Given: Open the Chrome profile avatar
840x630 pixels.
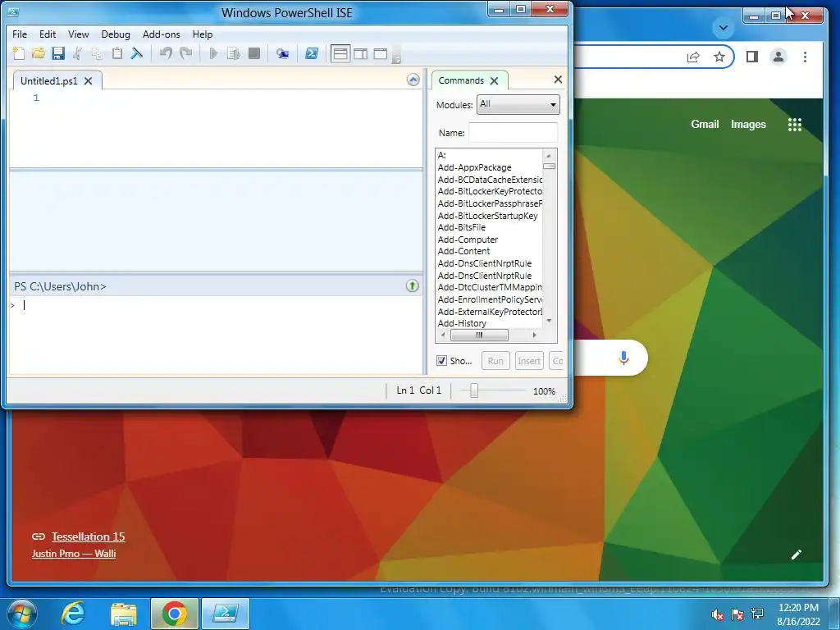Looking at the screenshot, I should 778,57.
